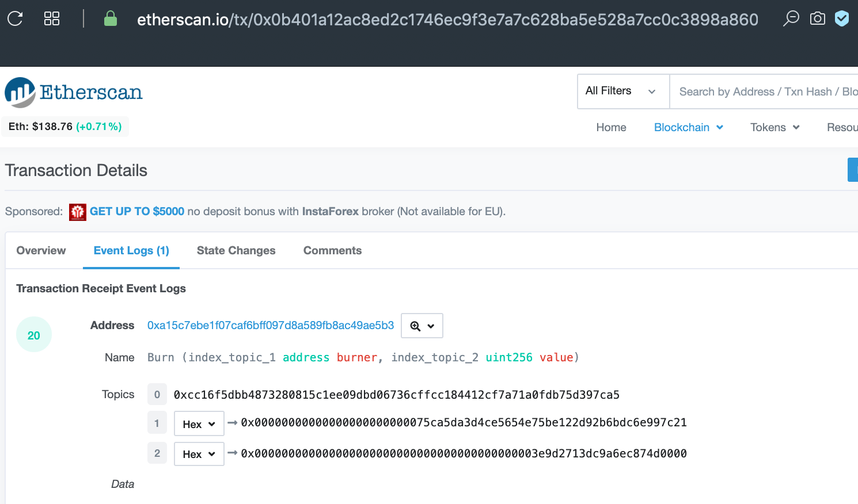Open the Comments tab
This screenshot has height=504, width=858.
point(332,251)
